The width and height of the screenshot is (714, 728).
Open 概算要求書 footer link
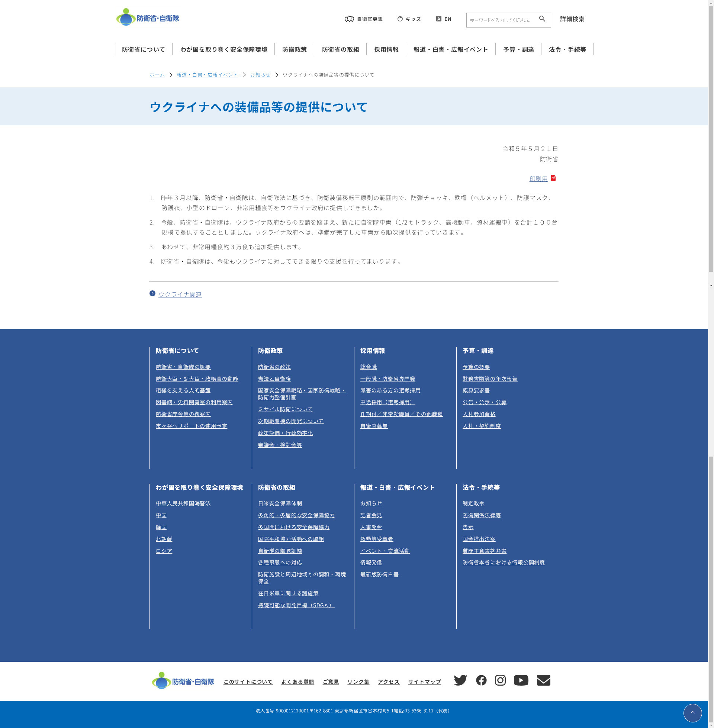(476, 391)
